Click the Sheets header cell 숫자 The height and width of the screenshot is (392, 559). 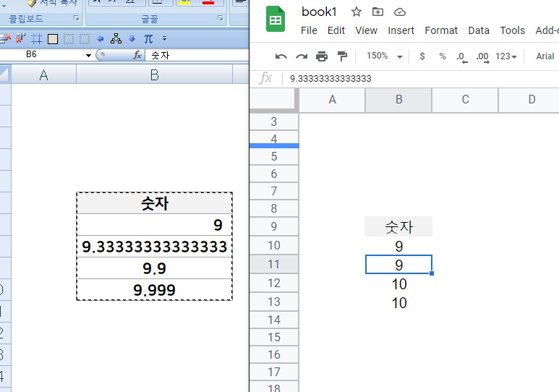tap(398, 227)
